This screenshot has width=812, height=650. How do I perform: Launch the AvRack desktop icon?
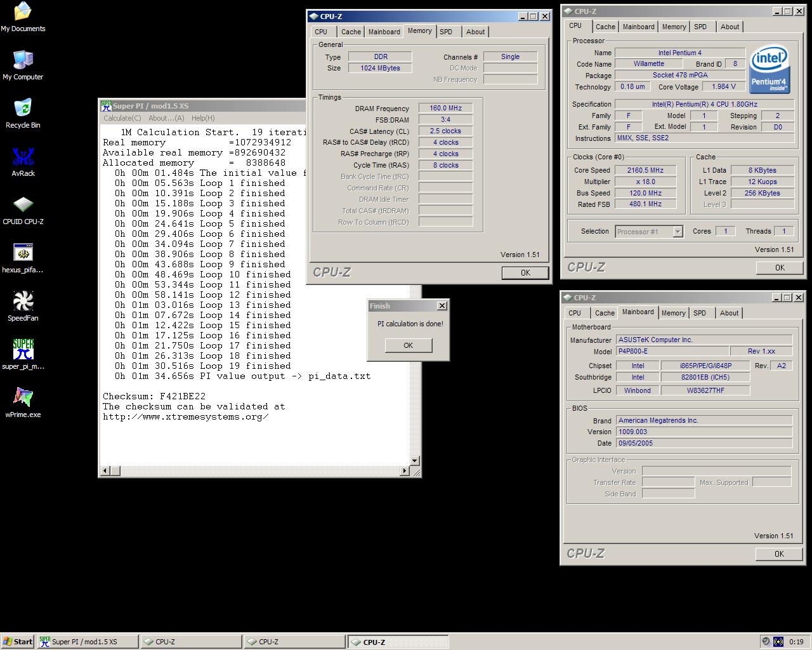(23, 162)
